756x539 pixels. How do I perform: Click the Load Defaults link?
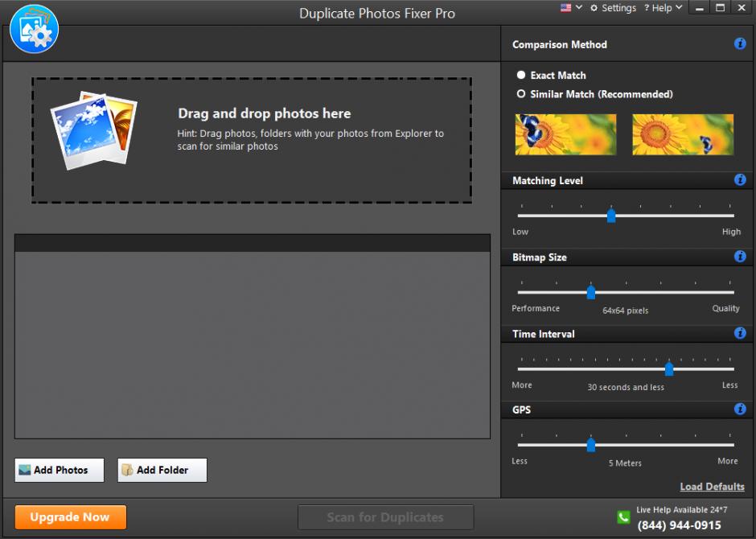pos(712,487)
